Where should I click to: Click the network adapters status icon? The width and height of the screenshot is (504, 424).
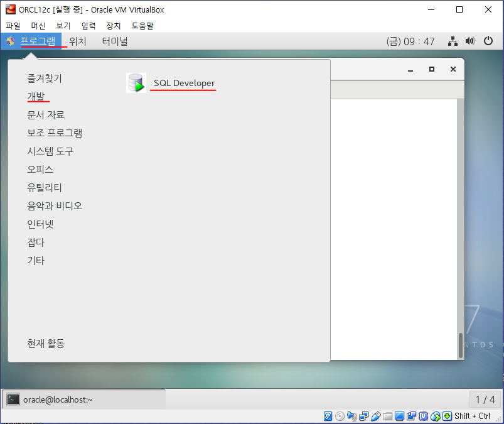pyautogui.click(x=364, y=416)
